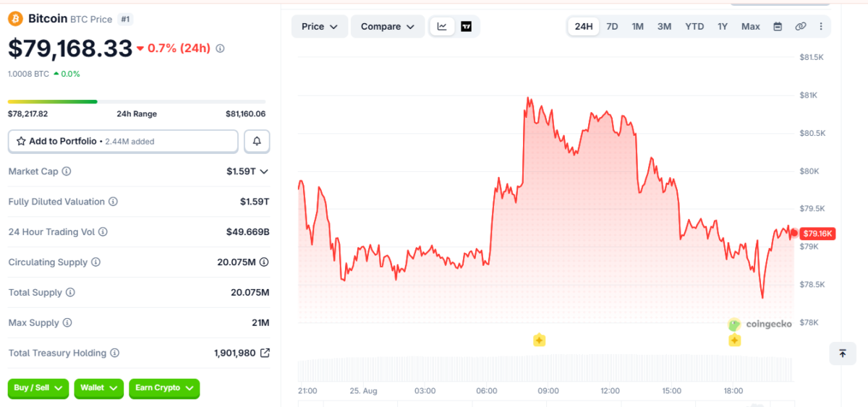Select the 7D timeframe tab
This screenshot has width=868, height=407.
612,27
